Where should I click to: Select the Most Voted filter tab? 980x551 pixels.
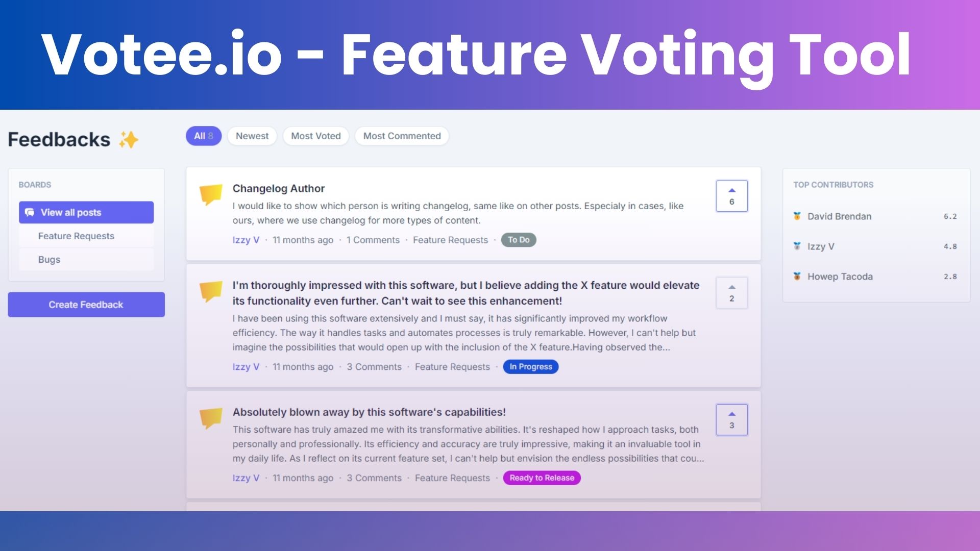tap(315, 136)
